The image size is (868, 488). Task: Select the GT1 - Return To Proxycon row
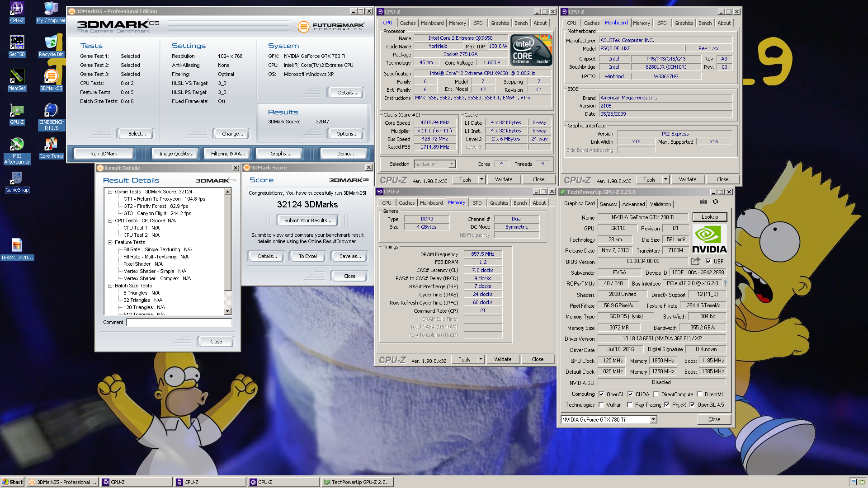tap(164, 199)
